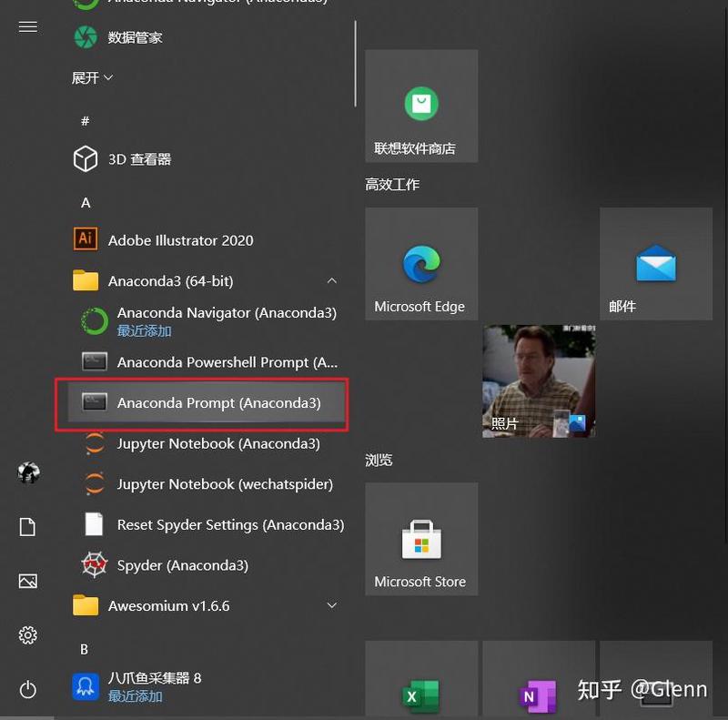Click the Anaconda Navigator green ring icon
Screen dimensions: 728x720
(x=95, y=321)
